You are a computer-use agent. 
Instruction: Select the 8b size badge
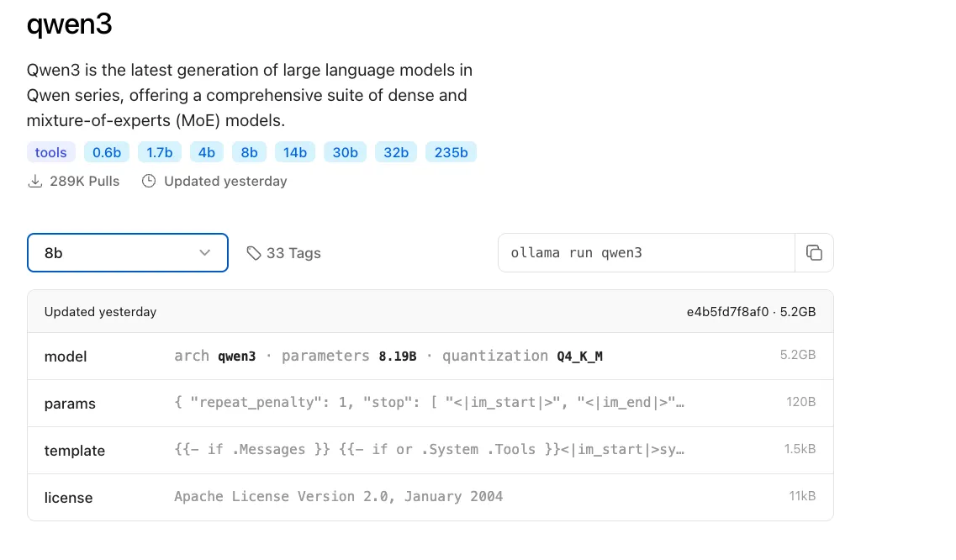point(249,152)
